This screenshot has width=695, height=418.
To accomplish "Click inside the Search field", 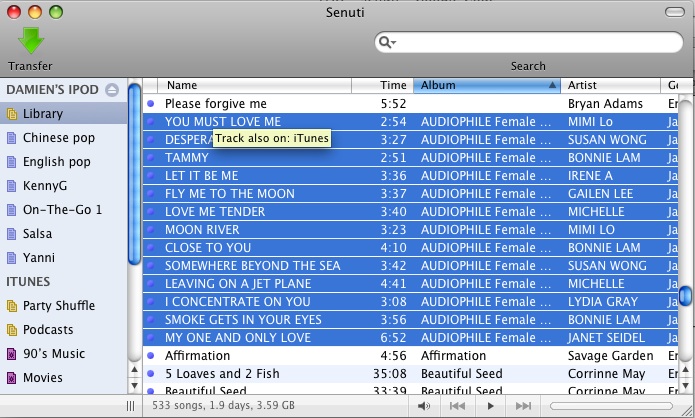I will pos(530,42).
